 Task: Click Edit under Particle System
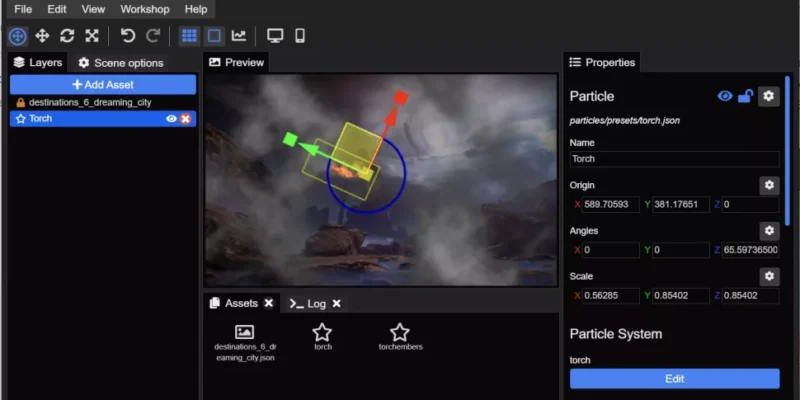tap(674, 379)
